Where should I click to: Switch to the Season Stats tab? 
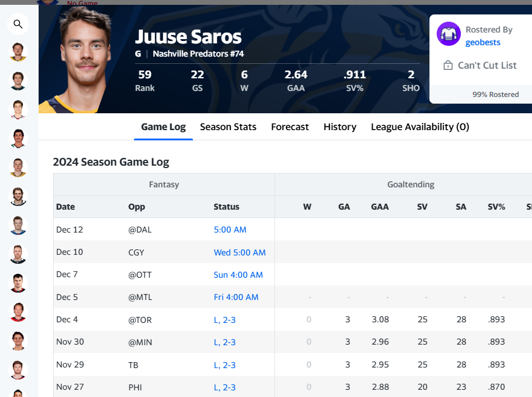[228, 127]
